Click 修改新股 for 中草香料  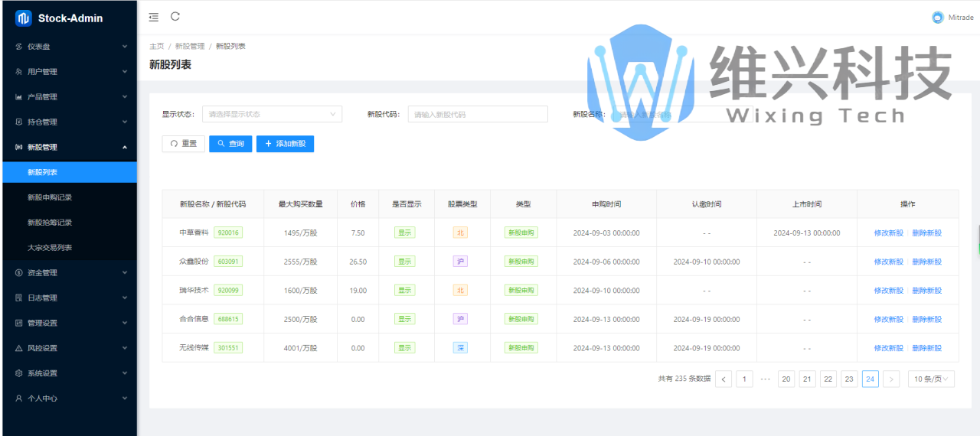point(888,233)
